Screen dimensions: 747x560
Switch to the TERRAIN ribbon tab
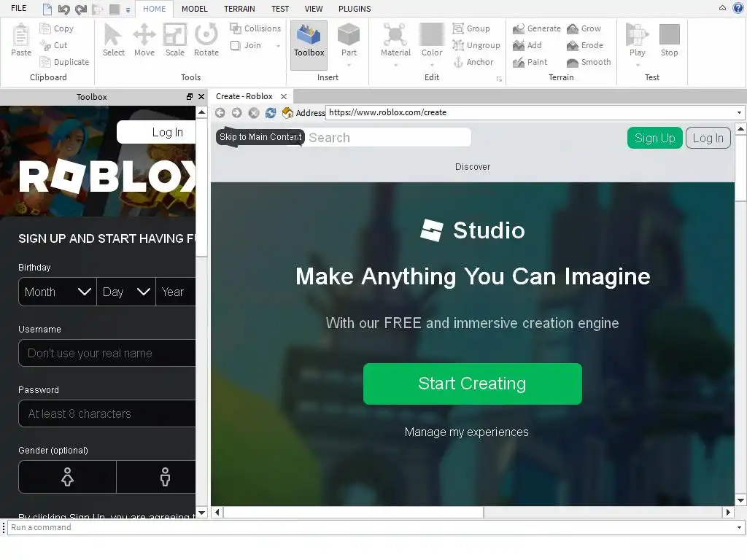pos(239,9)
